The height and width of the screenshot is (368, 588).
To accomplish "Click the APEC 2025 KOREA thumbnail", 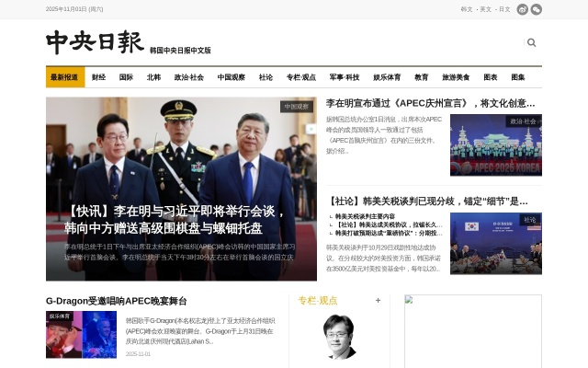I will click(x=496, y=145).
